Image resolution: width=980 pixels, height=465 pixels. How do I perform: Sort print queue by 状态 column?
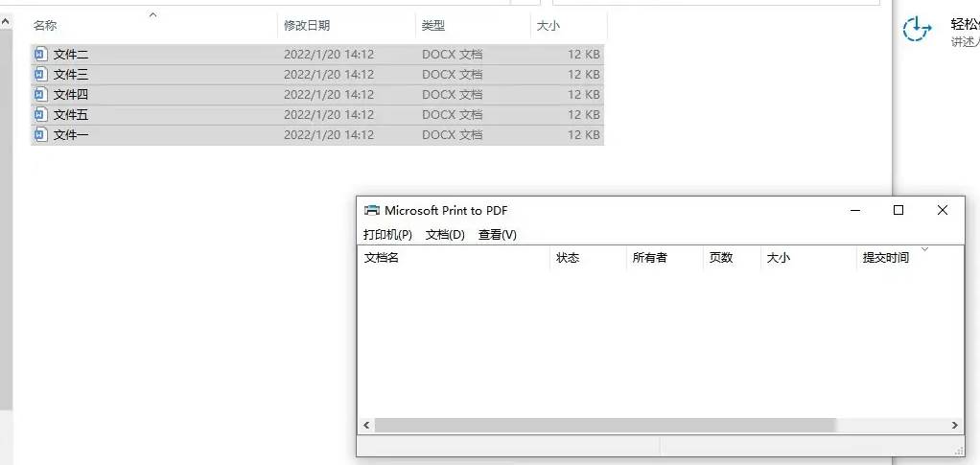coord(568,258)
